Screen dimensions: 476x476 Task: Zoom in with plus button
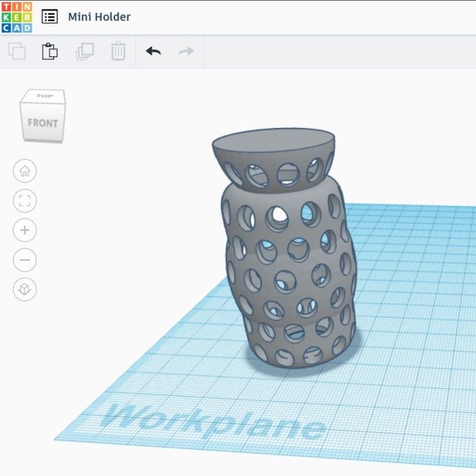coord(25,230)
